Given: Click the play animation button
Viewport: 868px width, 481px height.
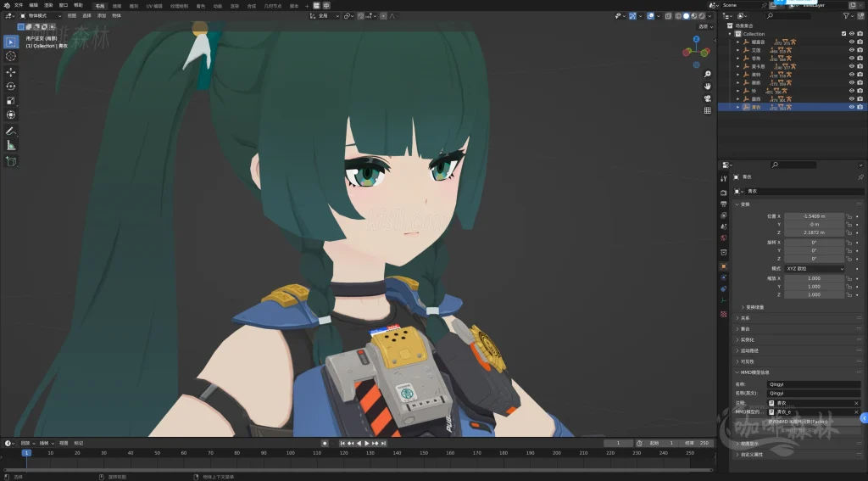Looking at the screenshot, I should [366, 444].
